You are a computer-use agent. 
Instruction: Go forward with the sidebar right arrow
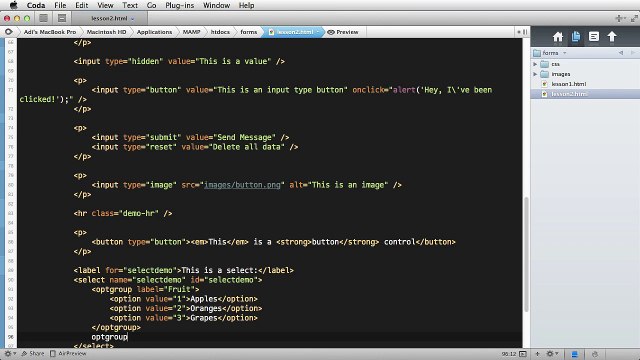tap(633, 53)
